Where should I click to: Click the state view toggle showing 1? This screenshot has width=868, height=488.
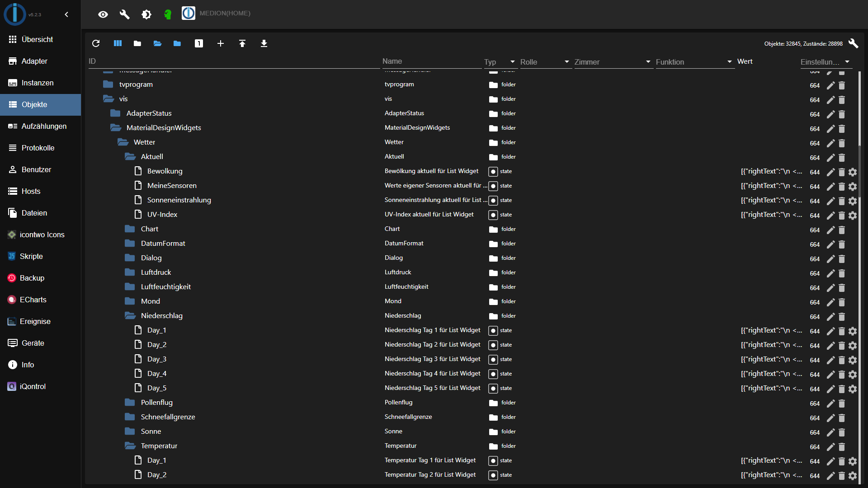199,43
